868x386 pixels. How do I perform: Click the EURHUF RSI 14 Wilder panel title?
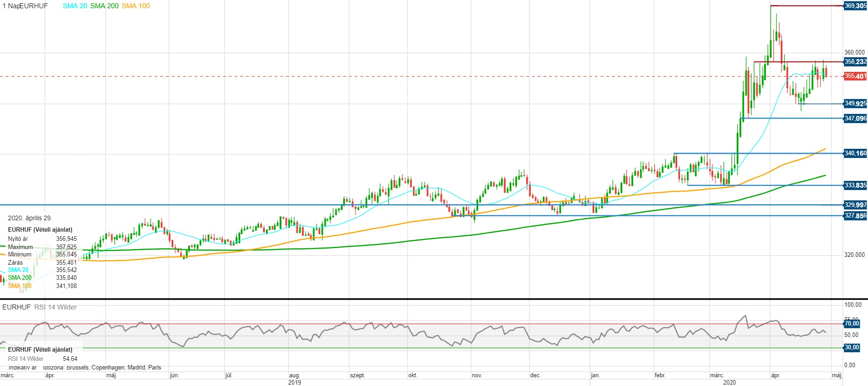[39, 307]
